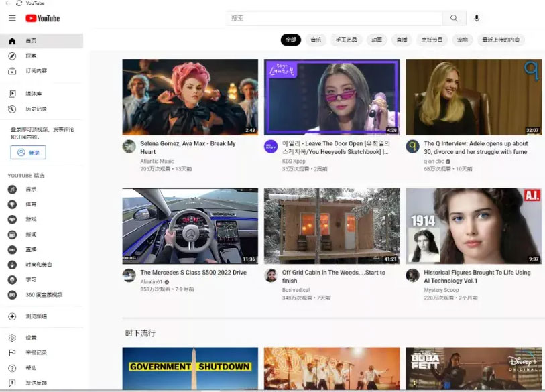Viewport: 545px width, 392px height.
Task: Open Boba Fett Disney+ trending thumbnail
Action: [473, 369]
